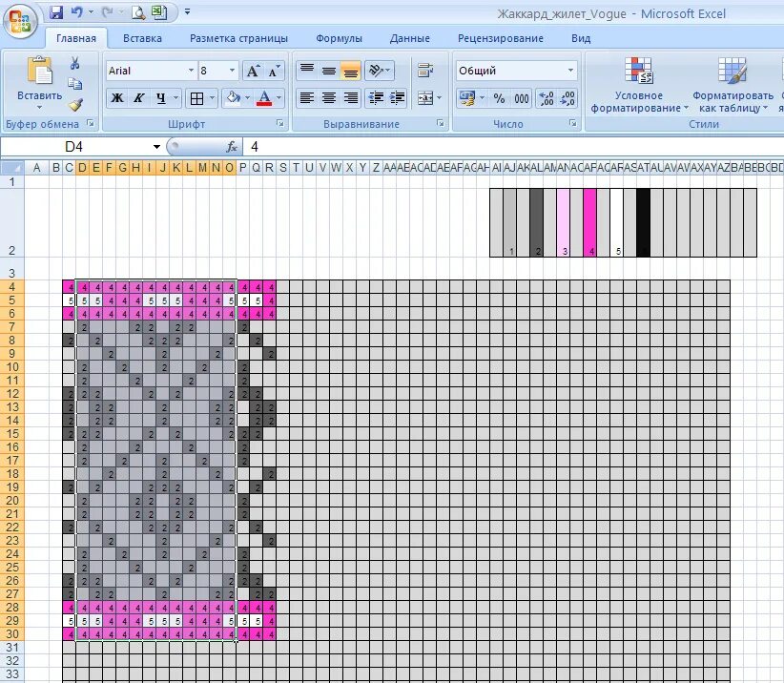Decrease indent
This screenshot has width=784, height=683.
pos(376,98)
